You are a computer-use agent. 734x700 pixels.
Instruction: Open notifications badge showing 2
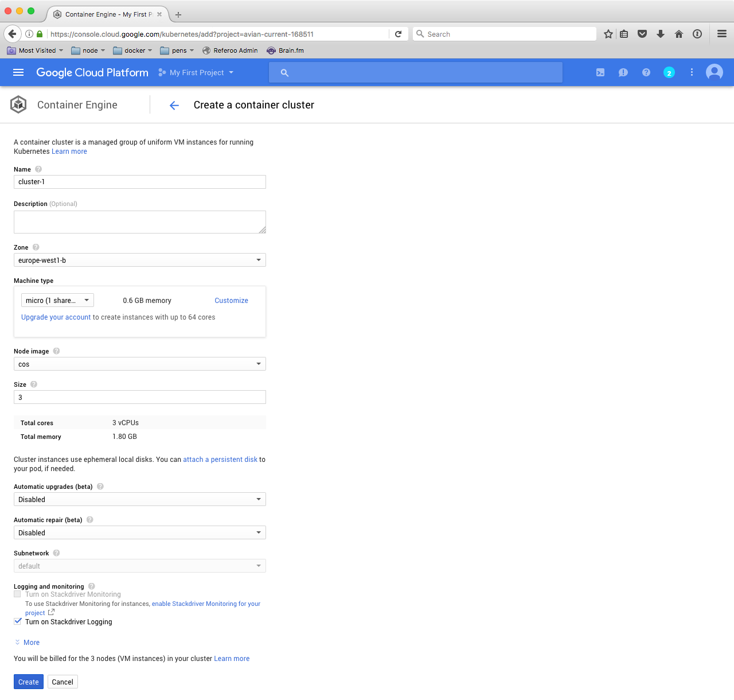pyautogui.click(x=669, y=72)
